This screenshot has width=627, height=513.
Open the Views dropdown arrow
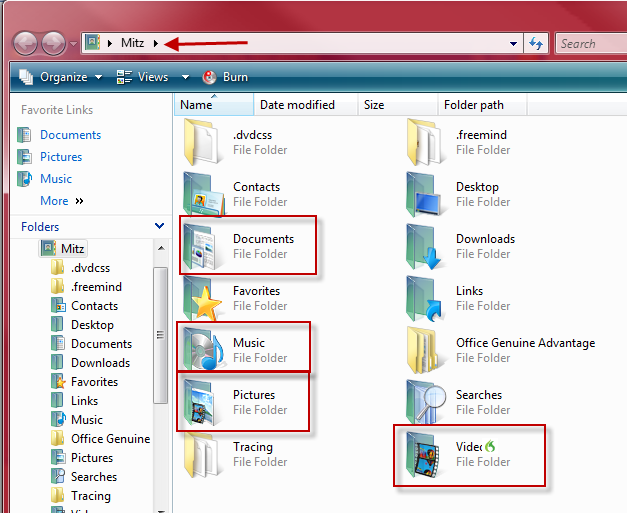coord(185,77)
